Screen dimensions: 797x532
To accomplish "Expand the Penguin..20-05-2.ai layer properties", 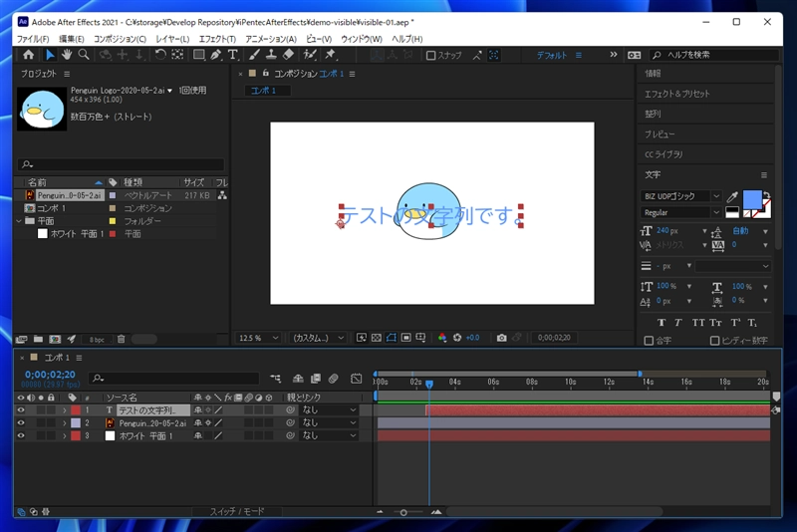I will (65, 422).
